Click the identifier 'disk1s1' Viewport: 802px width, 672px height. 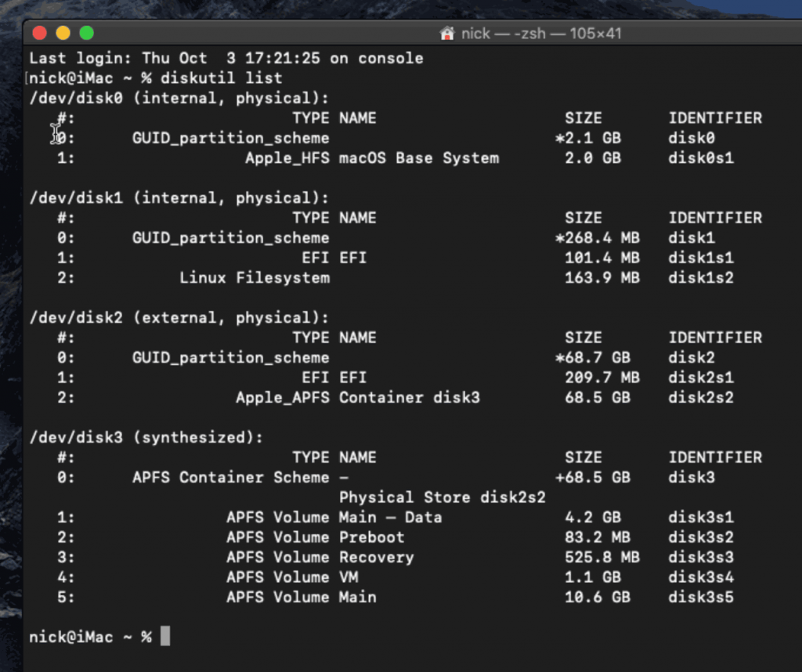tap(701, 257)
